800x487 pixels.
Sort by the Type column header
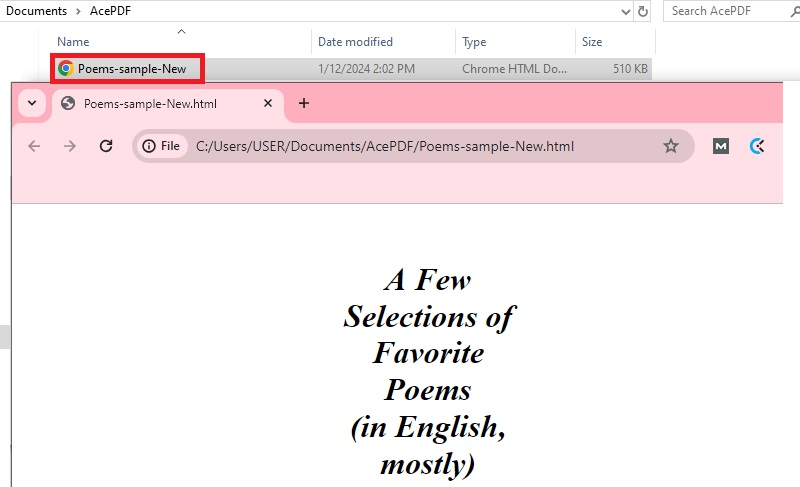[x=474, y=42]
